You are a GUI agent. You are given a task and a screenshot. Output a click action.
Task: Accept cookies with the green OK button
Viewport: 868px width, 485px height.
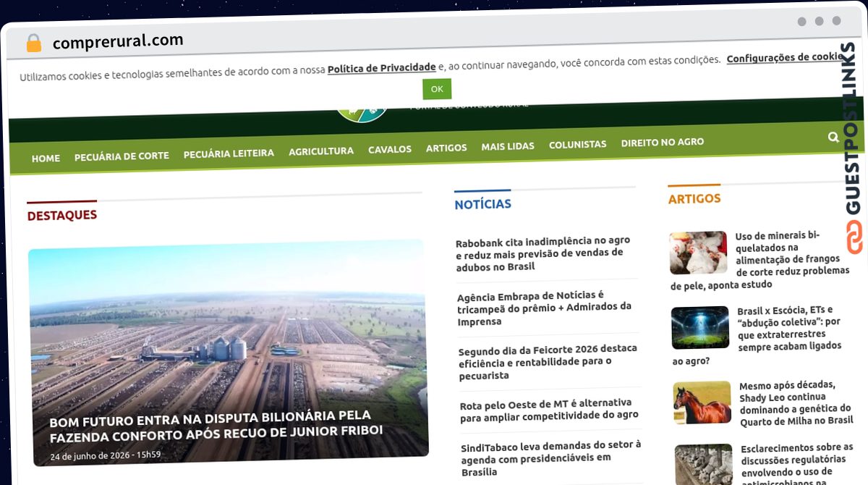coord(437,89)
